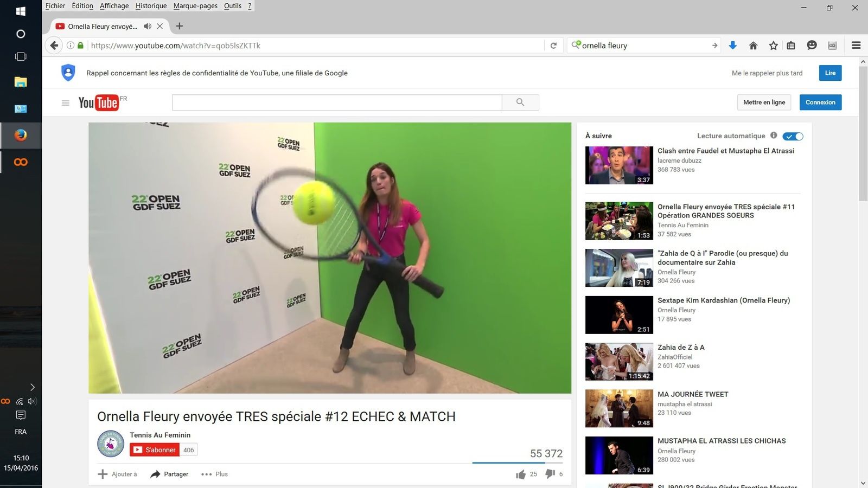Viewport: 868px width, 488px height.
Task: Click the main video player
Action: click(330, 258)
